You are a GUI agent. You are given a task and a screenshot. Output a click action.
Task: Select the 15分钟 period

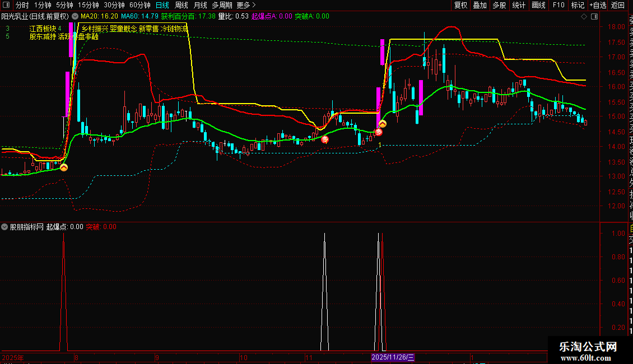pyautogui.click(x=88, y=5)
